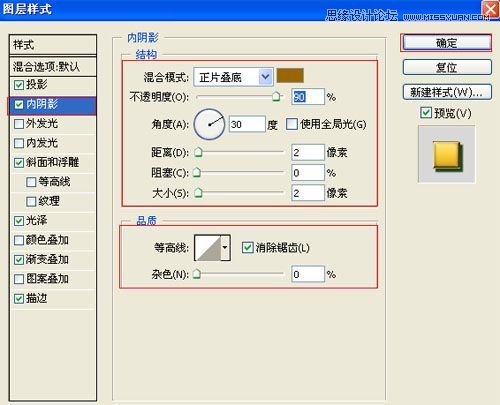Click the 确定 OK button
Image resolution: width=500 pixels, height=405 pixels.
point(447,43)
